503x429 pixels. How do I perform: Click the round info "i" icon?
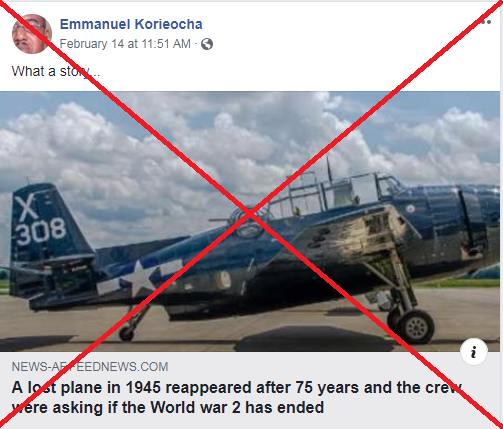click(x=474, y=351)
